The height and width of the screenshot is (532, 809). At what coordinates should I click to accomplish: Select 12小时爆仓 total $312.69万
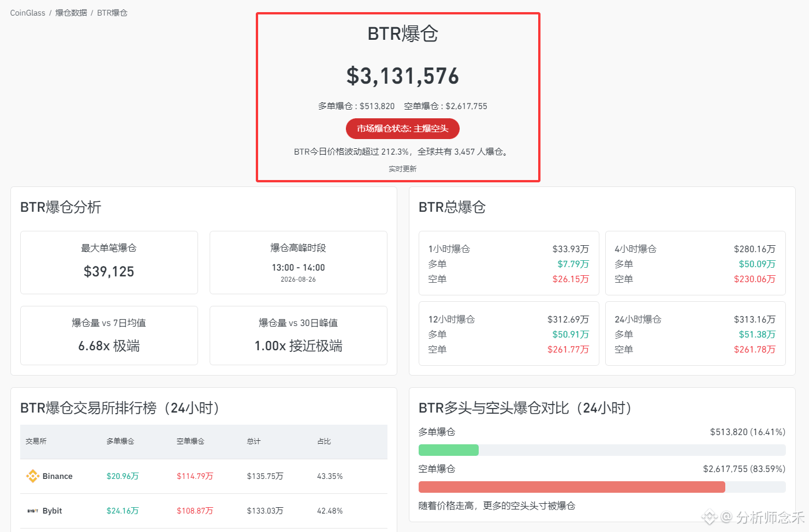point(568,320)
